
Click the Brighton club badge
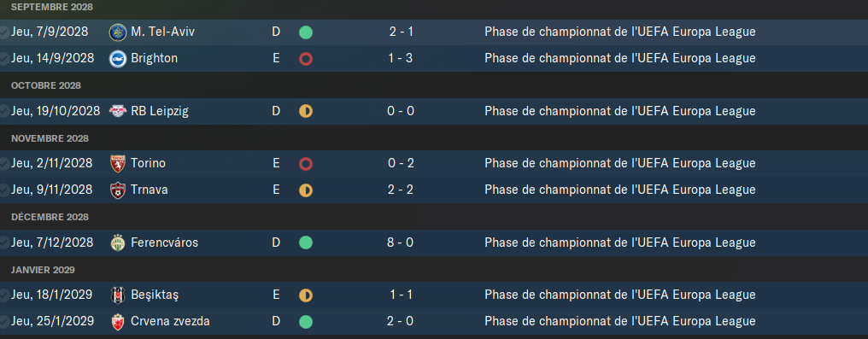click(118, 58)
